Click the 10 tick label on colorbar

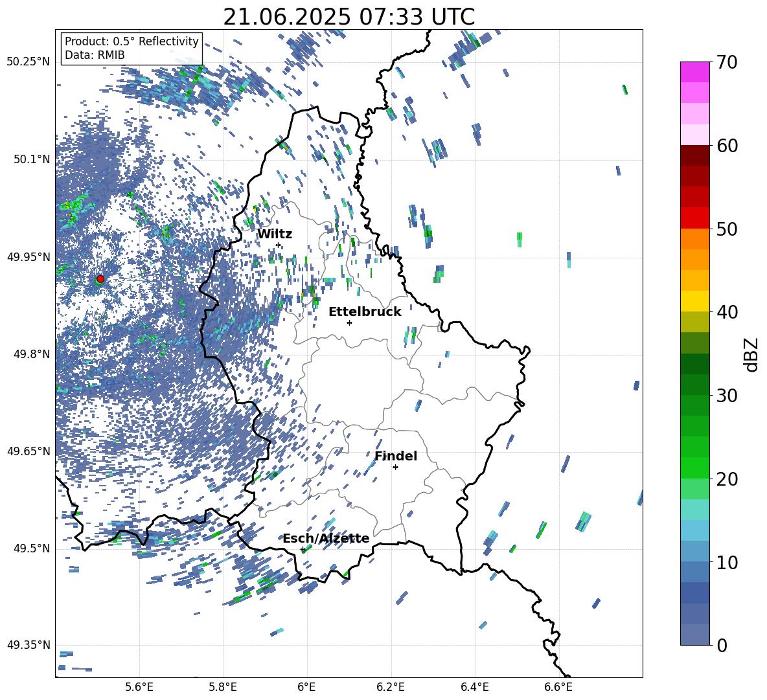pyautogui.click(x=727, y=562)
